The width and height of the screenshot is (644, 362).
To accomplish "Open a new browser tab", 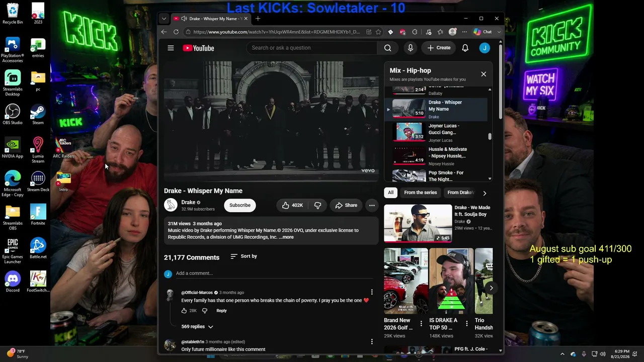I will (258, 19).
